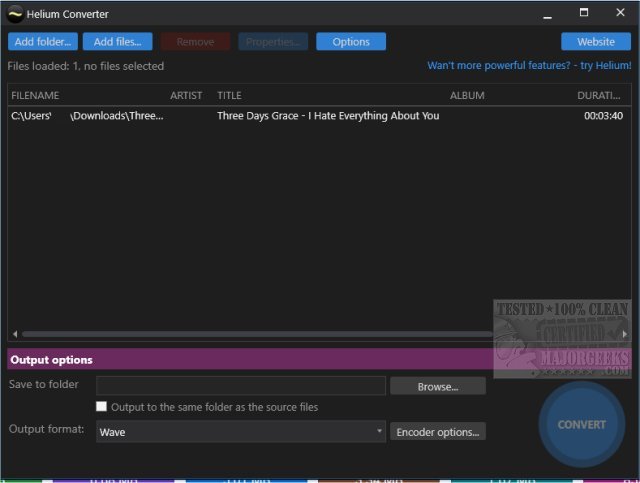640x483 pixels.
Task: Close the Helium Converter window
Action: (620, 13)
